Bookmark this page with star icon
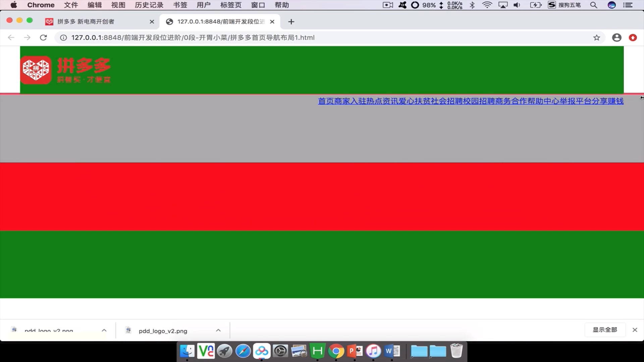 [x=596, y=38]
